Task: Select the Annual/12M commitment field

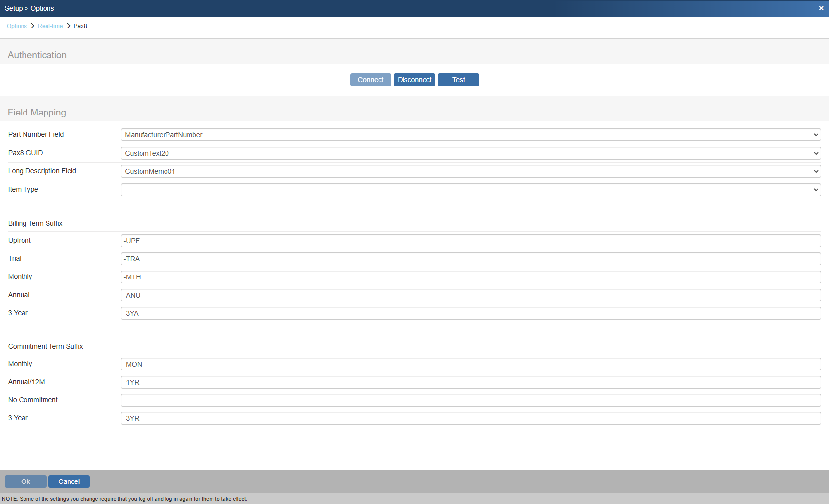Action: pyautogui.click(x=470, y=382)
